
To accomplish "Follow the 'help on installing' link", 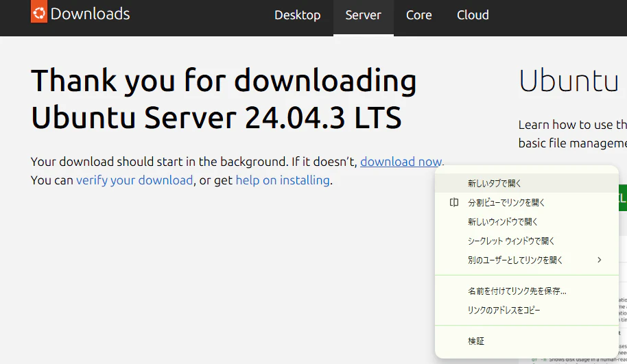I will pos(283,180).
